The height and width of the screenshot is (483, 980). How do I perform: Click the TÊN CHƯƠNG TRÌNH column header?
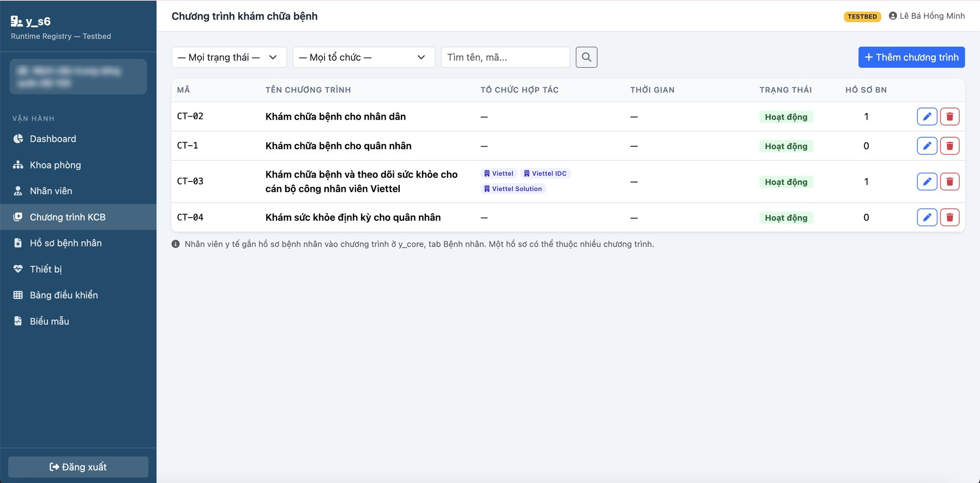[x=308, y=90]
